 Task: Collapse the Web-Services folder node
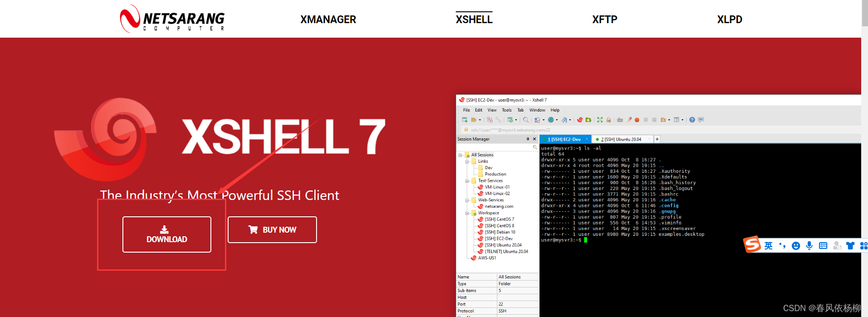pyautogui.click(x=467, y=200)
